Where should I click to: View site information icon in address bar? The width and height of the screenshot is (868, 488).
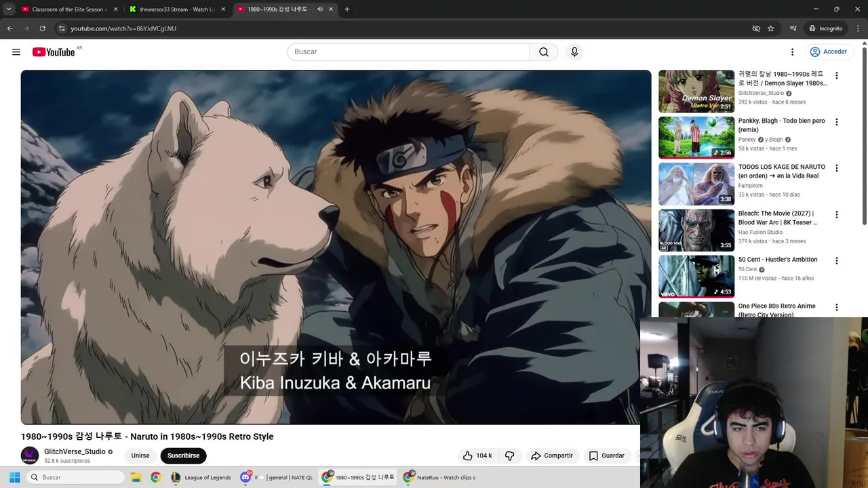62,28
